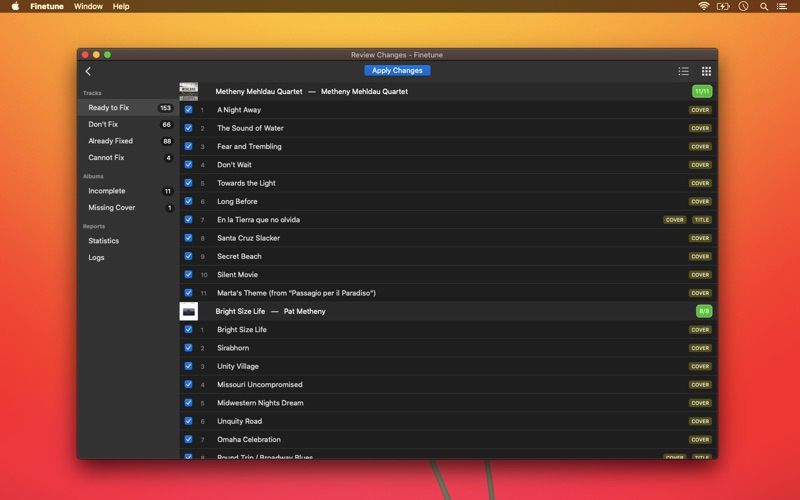This screenshot has width=800, height=500.
Task: Select track title En la Tierra que no olvida
Action: coord(258,220)
